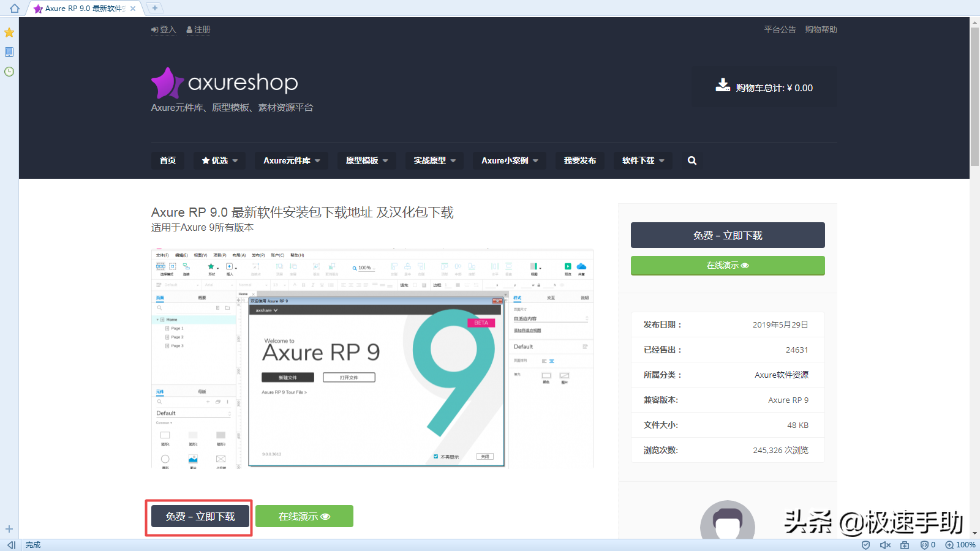980x551 pixels.
Task: Click the vertical scrollbar thumb
Action: click(x=974, y=97)
